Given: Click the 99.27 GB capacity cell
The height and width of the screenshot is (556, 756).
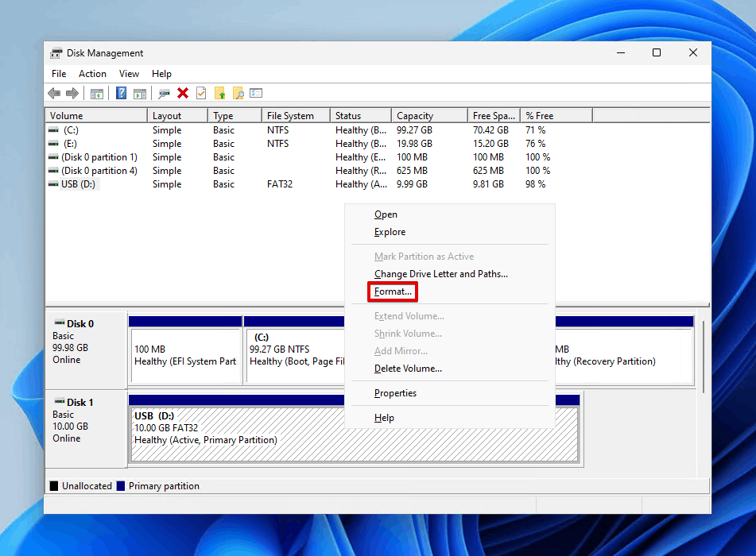Looking at the screenshot, I should 414,130.
